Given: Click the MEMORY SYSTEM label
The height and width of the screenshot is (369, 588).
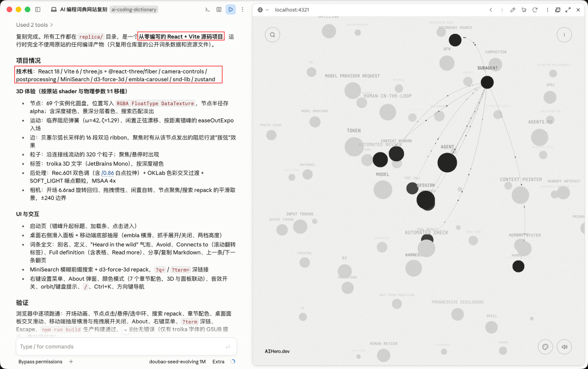Looking at the screenshot, I should point(525,235).
